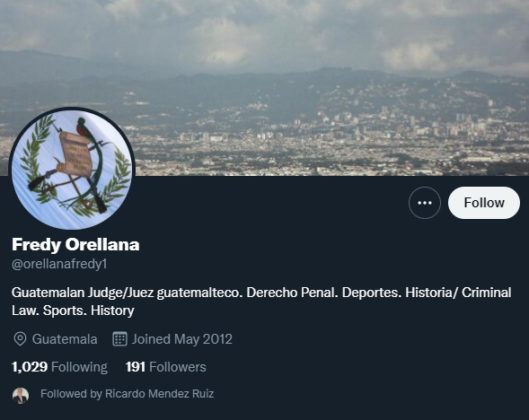Click the location pin icon

20,339
